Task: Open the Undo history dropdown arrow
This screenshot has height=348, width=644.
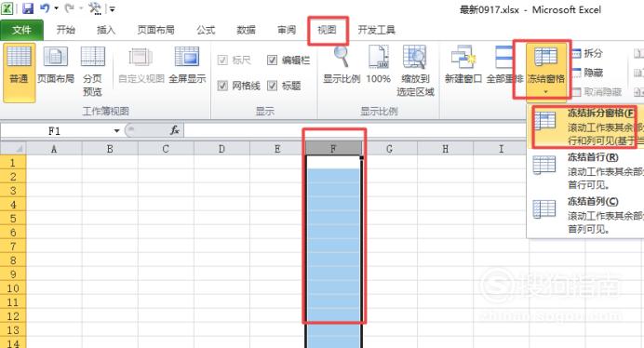Action: [x=56, y=8]
